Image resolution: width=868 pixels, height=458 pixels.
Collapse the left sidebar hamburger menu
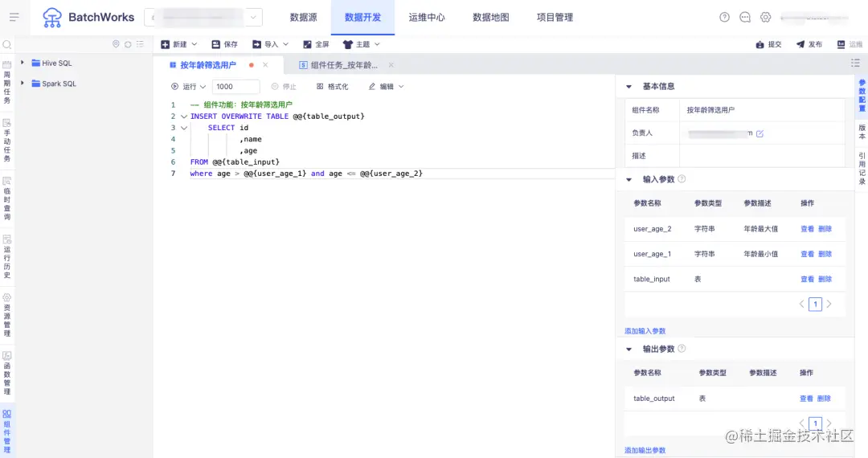(14, 17)
